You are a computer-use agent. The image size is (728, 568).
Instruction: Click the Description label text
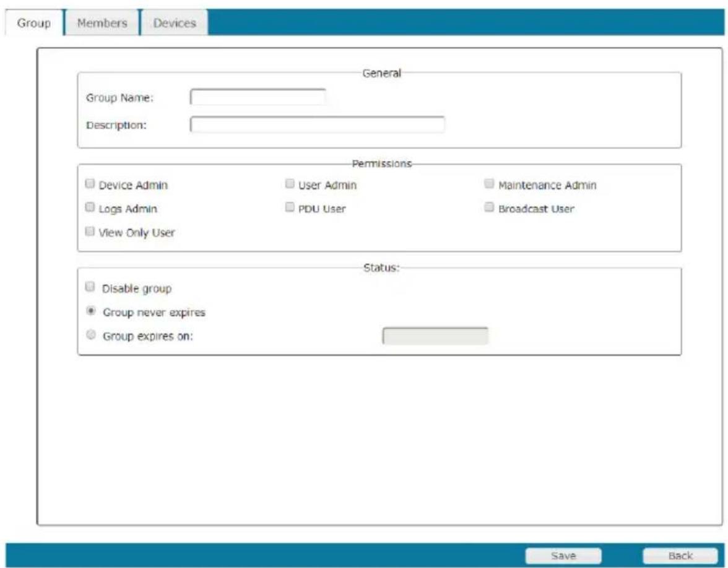tap(116, 125)
